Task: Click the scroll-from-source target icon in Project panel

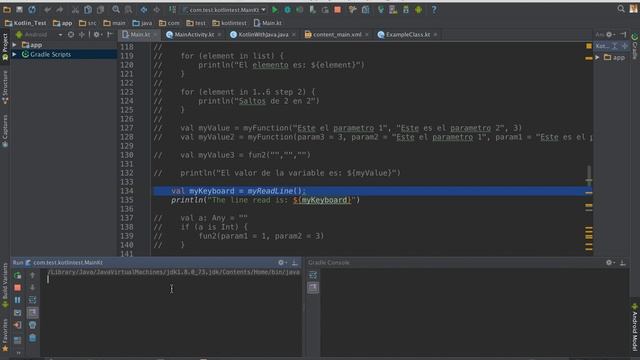Action: pos(71,35)
